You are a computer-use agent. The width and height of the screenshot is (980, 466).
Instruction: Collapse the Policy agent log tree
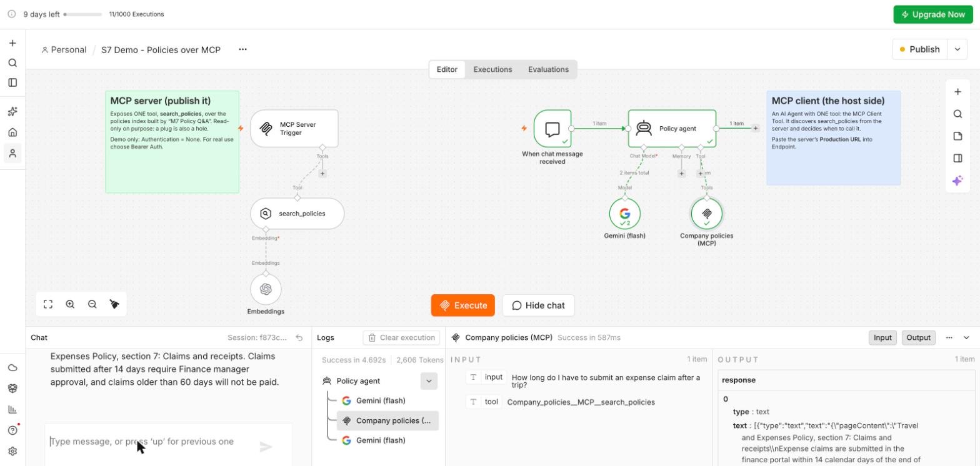(429, 381)
